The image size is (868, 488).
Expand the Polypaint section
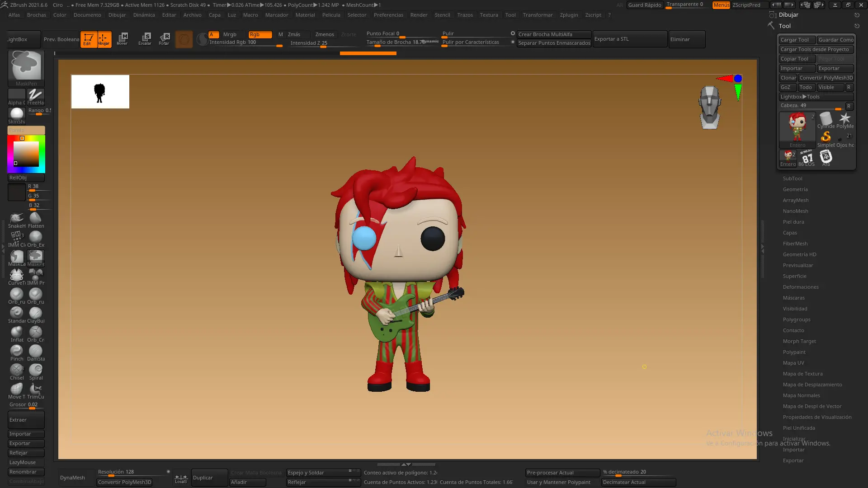(794, 352)
